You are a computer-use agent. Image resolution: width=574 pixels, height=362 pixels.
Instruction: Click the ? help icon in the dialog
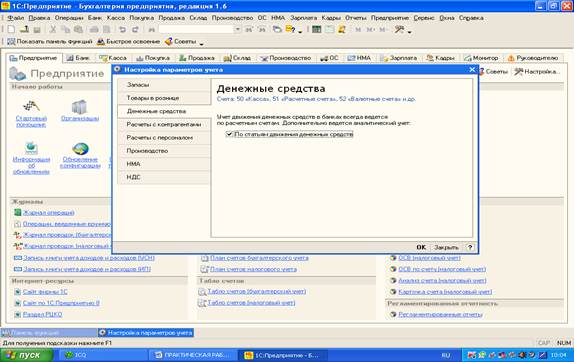470,247
